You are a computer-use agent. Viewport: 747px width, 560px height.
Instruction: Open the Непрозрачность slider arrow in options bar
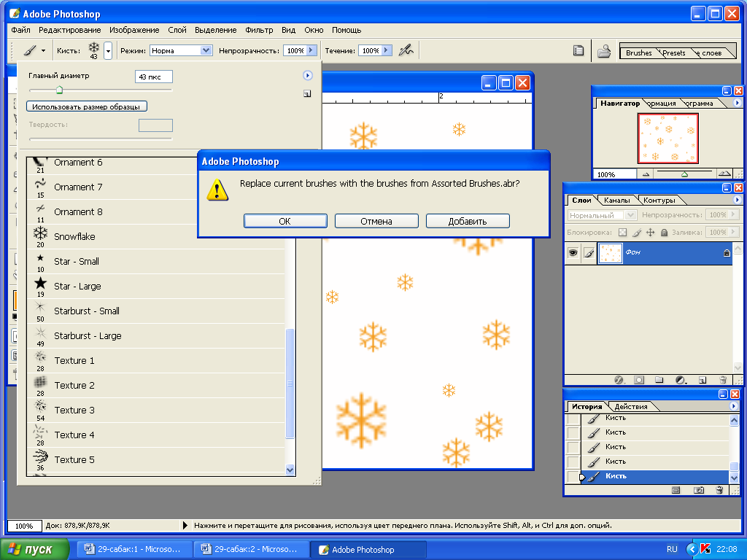click(x=311, y=50)
